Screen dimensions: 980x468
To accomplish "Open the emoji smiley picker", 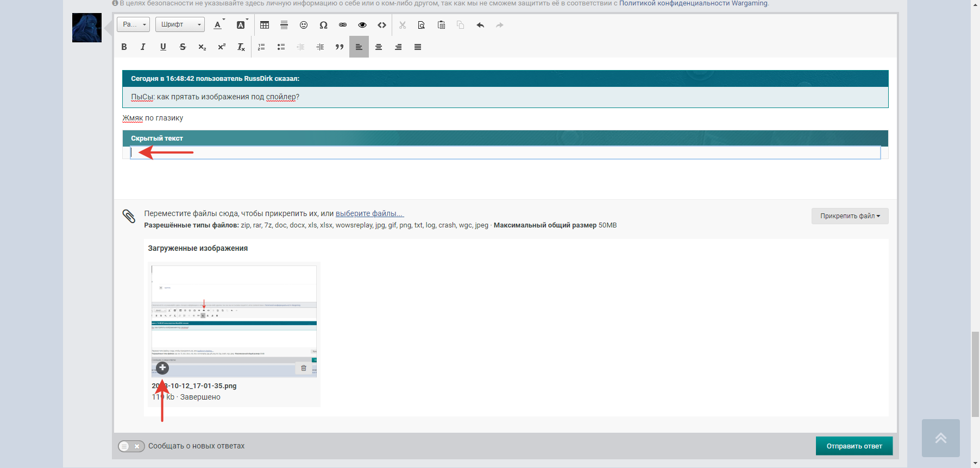I will coord(304,25).
